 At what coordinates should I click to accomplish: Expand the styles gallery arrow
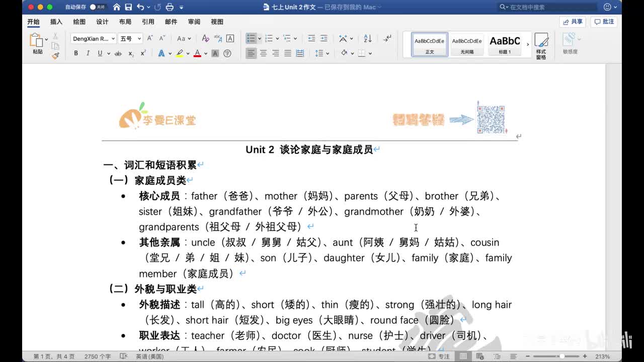pyautogui.click(x=528, y=44)
